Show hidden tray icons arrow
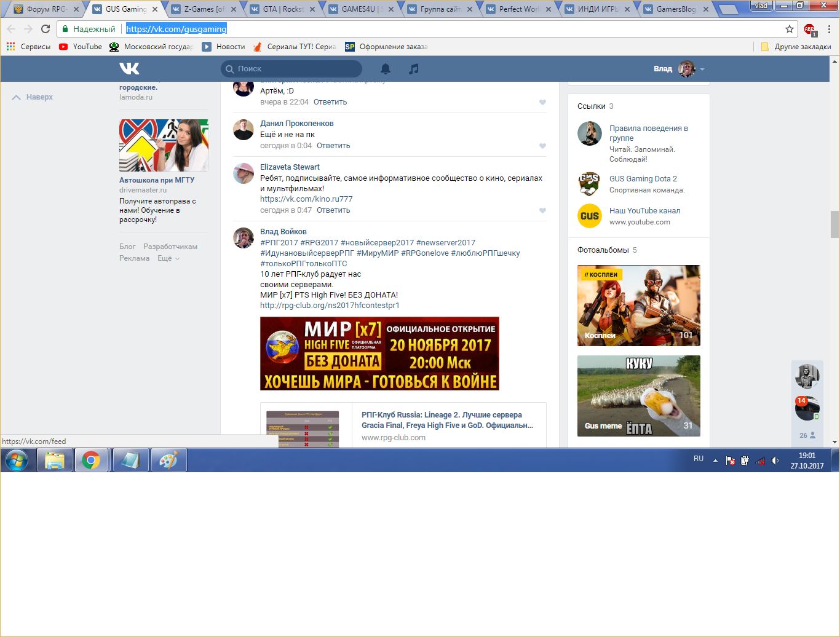Viewport: 840px width, 637px height. [715, 461]
